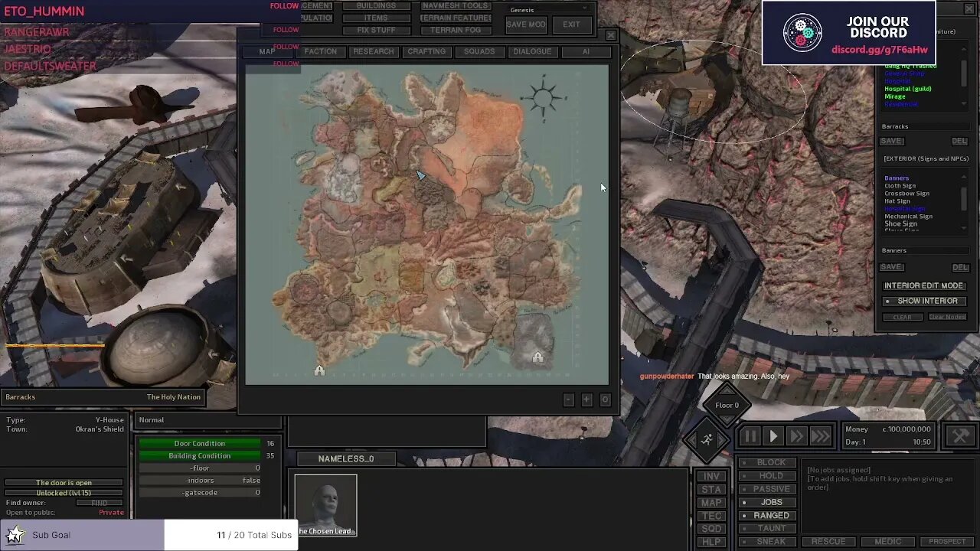Open the Genesis mod dropdown
Viewport: 980px width, 551px height.
coord(550,9)
